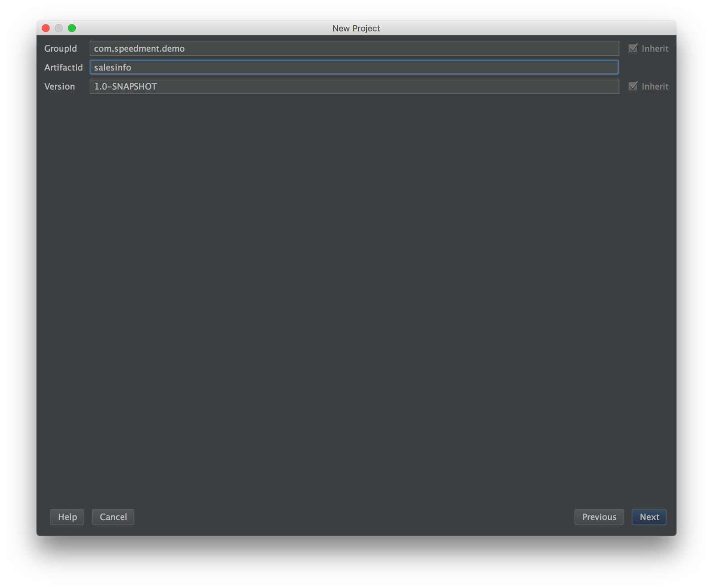Click the ArtifactId field containing salesinfo

[354, 67]
